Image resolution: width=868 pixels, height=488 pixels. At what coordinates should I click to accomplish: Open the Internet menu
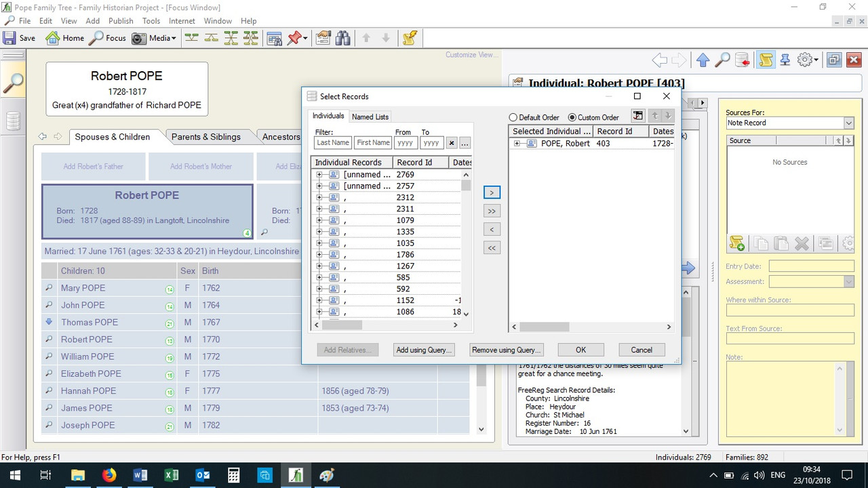coord(182,21)
